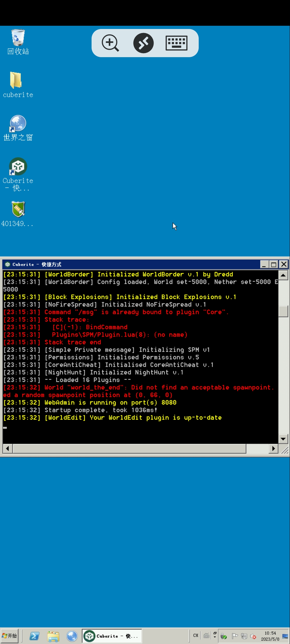
Task: Launch the 世界之窗 browser shortcut
Action: point(18,124)
